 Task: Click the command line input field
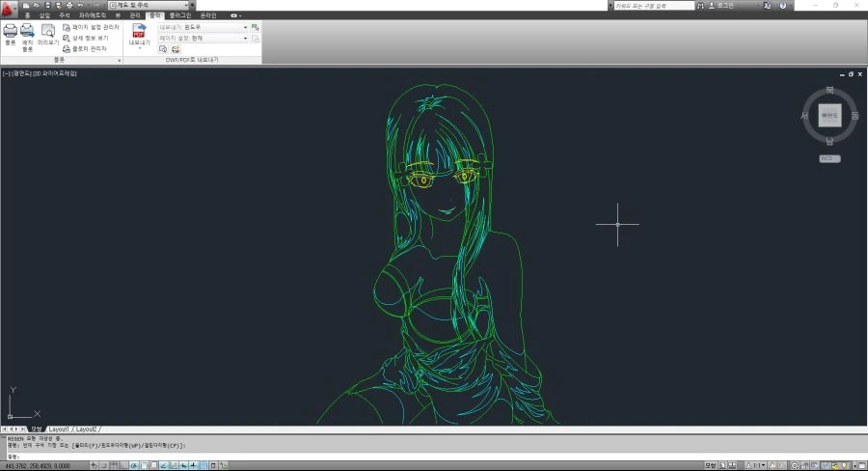[437, 457]
